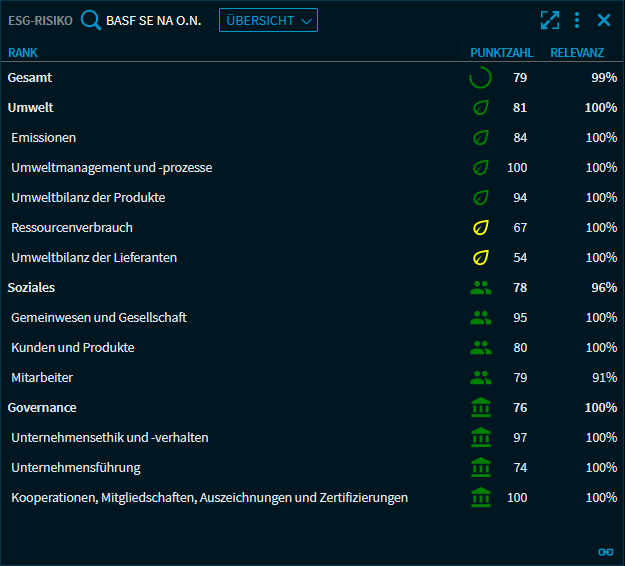The height and width of the screenshot is (566, 625).
Task: Select the Emissionen row
Action: tap(44, 137)
